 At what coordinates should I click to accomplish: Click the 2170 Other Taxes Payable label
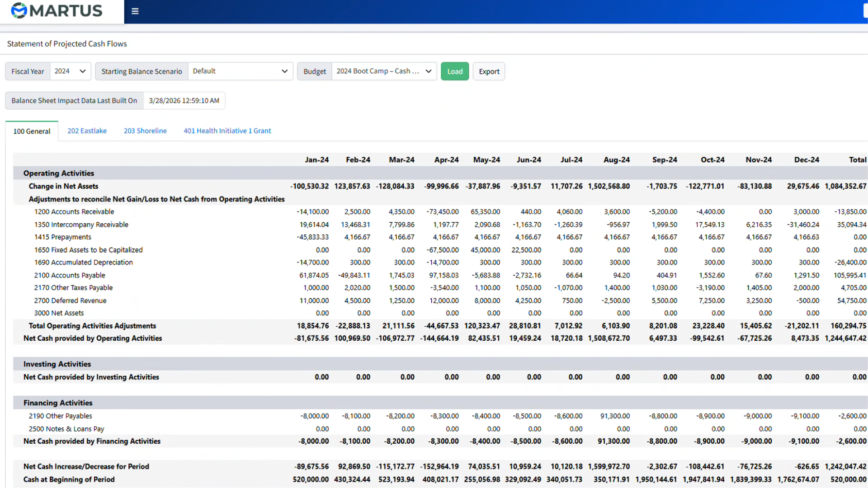click(73, 288)
